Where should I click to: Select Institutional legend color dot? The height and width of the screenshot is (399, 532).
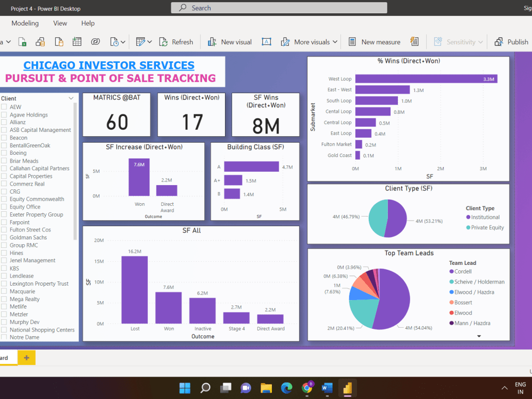pos(468,217)
